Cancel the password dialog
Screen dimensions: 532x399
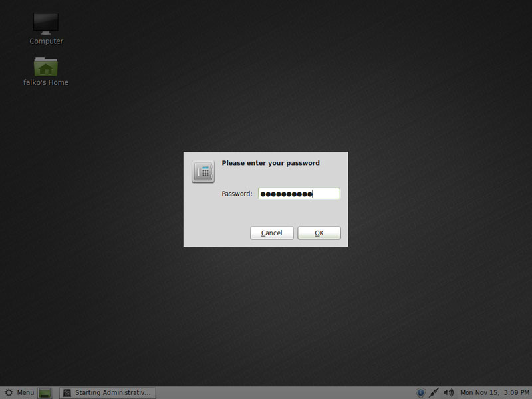(x=272, y=233)
